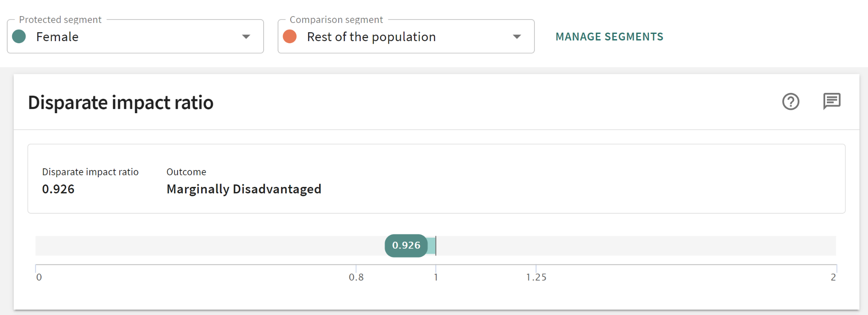
Task: Click the orange comparison segment color dot
Action: click(x=290, y=36)
